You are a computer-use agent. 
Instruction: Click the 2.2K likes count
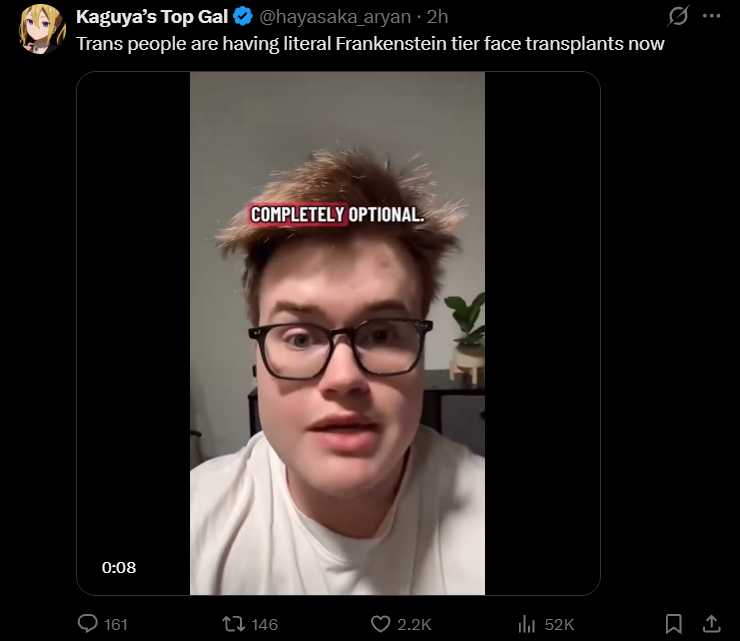[x=414, y=624]
